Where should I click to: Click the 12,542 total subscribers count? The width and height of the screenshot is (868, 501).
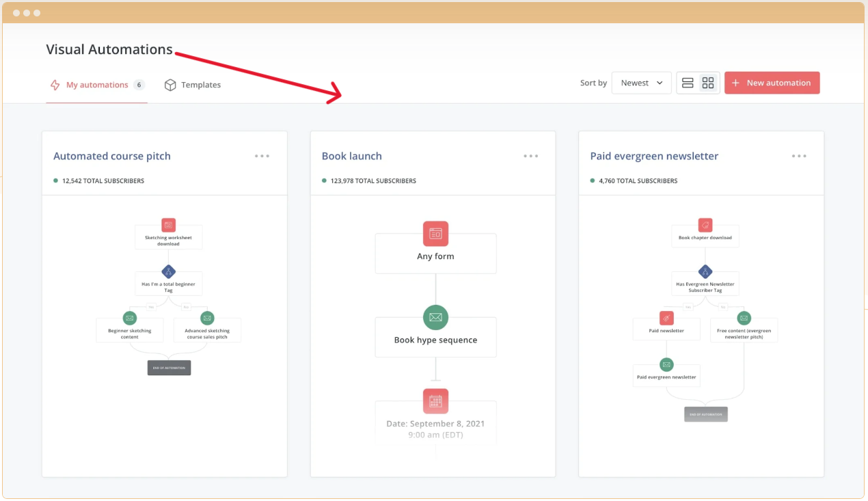pos(103,181)
